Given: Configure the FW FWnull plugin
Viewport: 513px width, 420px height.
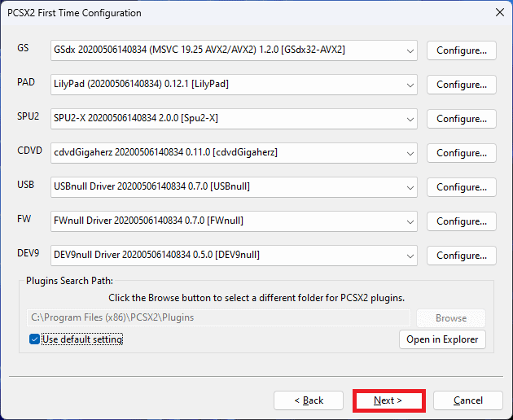Looking at the screenshot, I should (461, 221).
